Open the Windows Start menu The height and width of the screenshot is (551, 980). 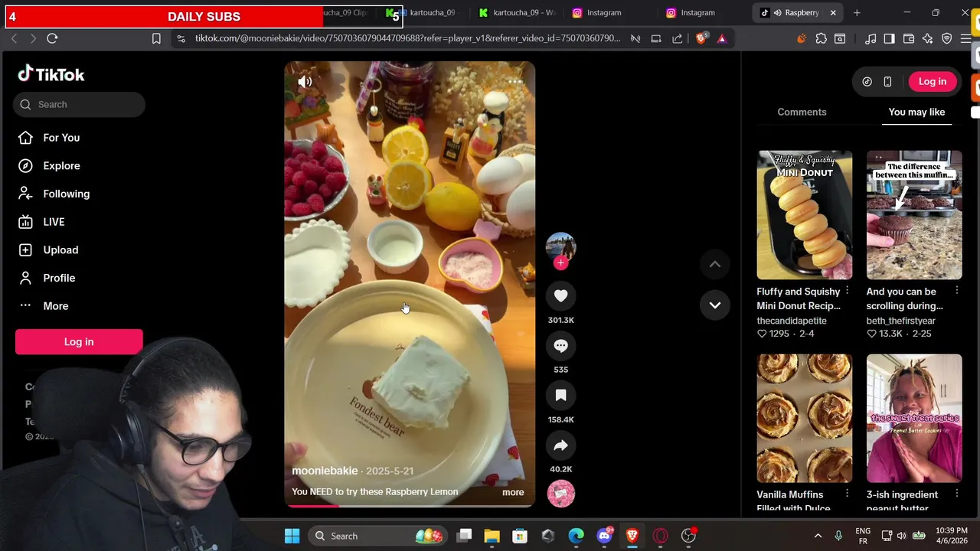tap(292, 536)
